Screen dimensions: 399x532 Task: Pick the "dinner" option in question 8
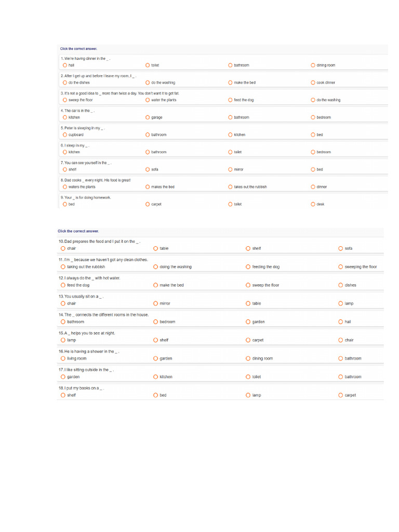click(x=313, y=187)
